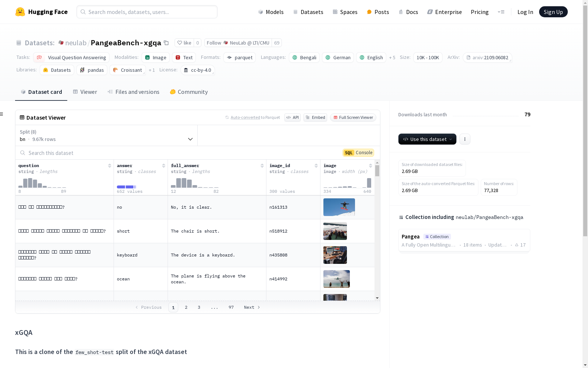This screenshot has width=588, height=368.
Task: Open the arxiv:2109.06082 paper tag
Action: [x=487, y=57]
